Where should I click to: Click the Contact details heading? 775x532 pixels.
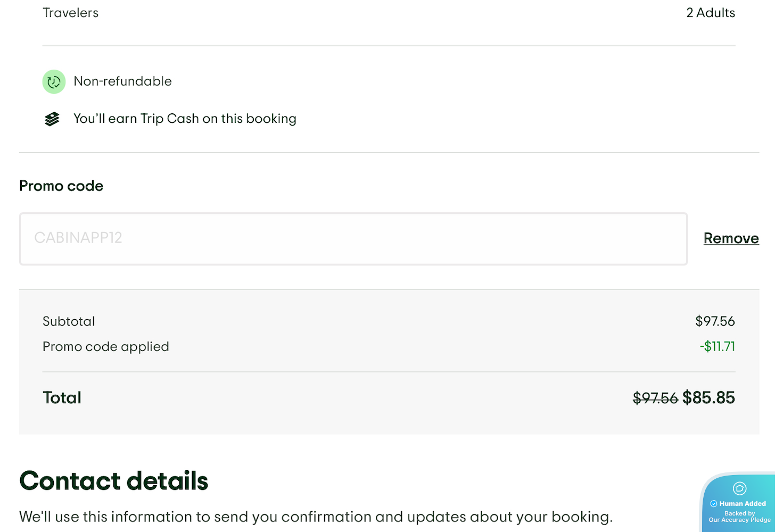pos(113,481)
